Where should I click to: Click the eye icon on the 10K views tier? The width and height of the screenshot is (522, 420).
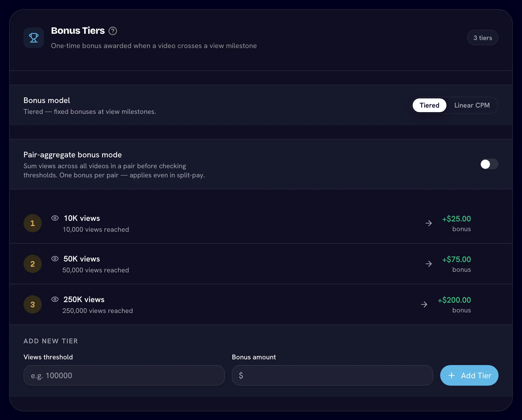click(x=55, y=218)
